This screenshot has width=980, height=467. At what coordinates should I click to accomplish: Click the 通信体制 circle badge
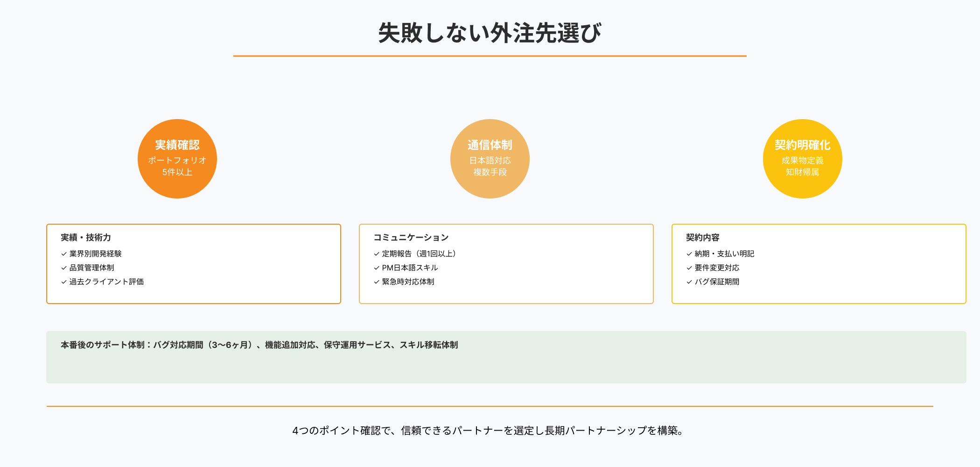point(490,159)
